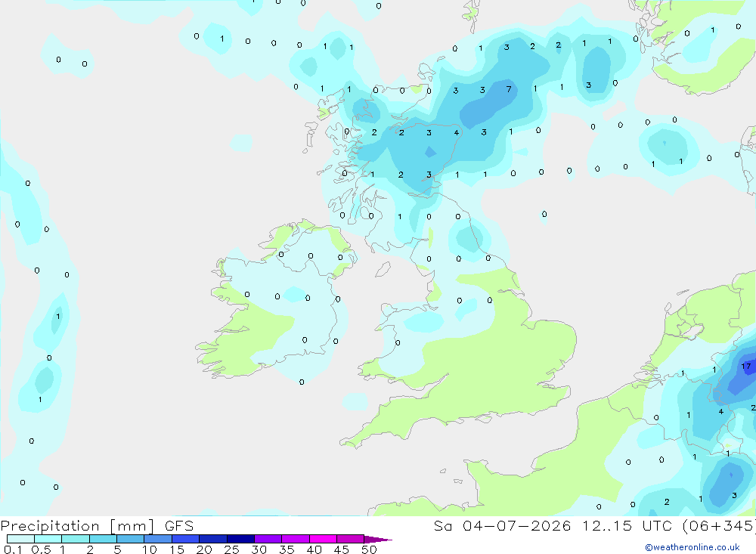Click the '0.1' label under the color scale
The height and width of the screenshot is (554, 756).
tap(13, 549)
